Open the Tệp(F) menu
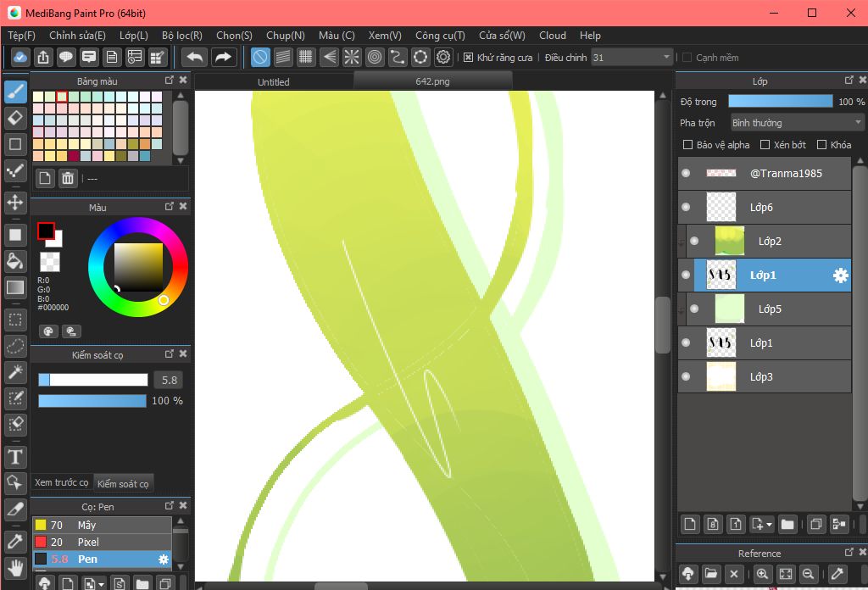The height and width of the screenshot is (590, 868). click(x=21, y=36)
